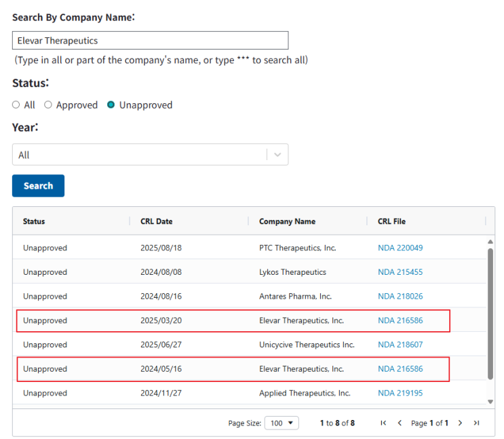Image resolution: width=504 pixels, height=439 pixels.
Task: Open the Page Size 100 dropdown
Action: point(282,423)
